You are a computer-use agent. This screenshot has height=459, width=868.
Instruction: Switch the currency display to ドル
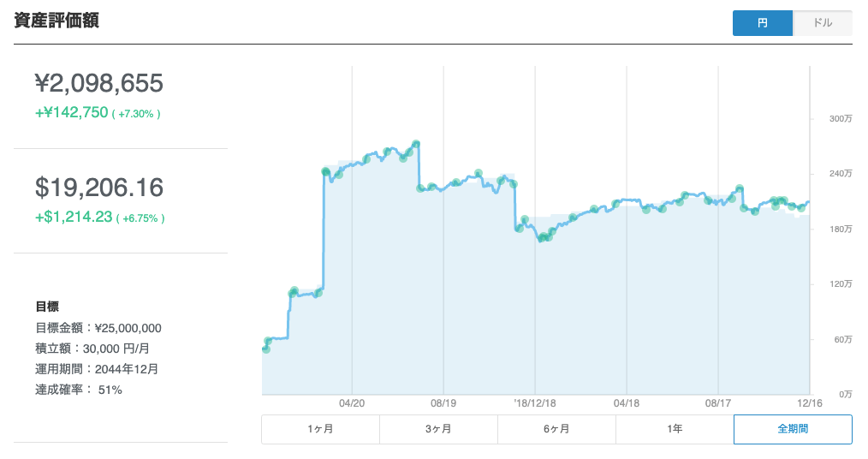[x=822, y=23]
